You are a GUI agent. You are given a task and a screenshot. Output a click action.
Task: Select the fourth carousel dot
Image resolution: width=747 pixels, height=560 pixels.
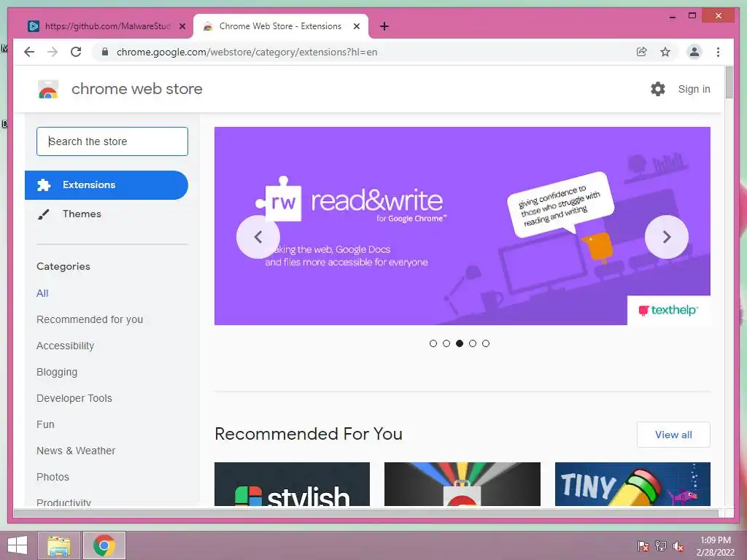click(473, 343)
